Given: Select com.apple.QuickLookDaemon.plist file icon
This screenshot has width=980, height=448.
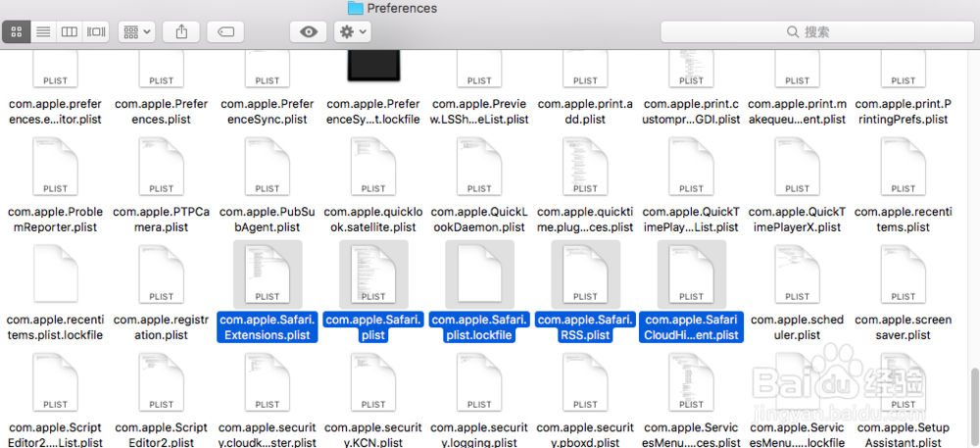Looking at the screenshot, I should click(479, 166).
